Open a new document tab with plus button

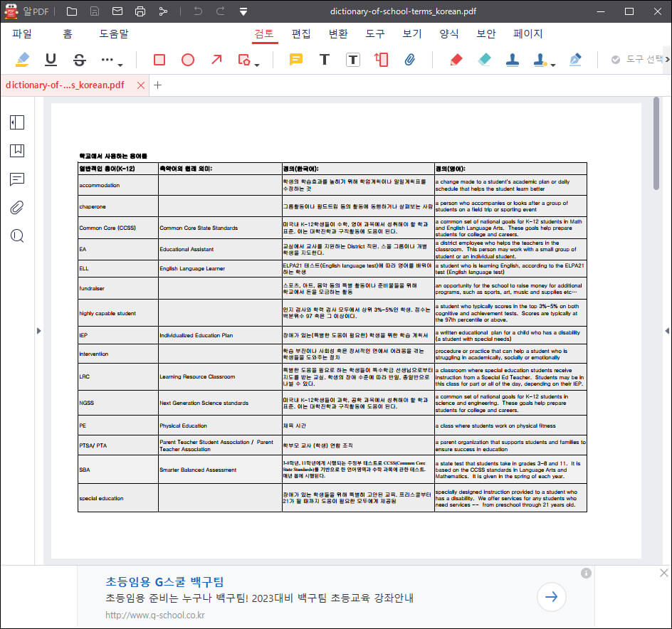[158, 85]
